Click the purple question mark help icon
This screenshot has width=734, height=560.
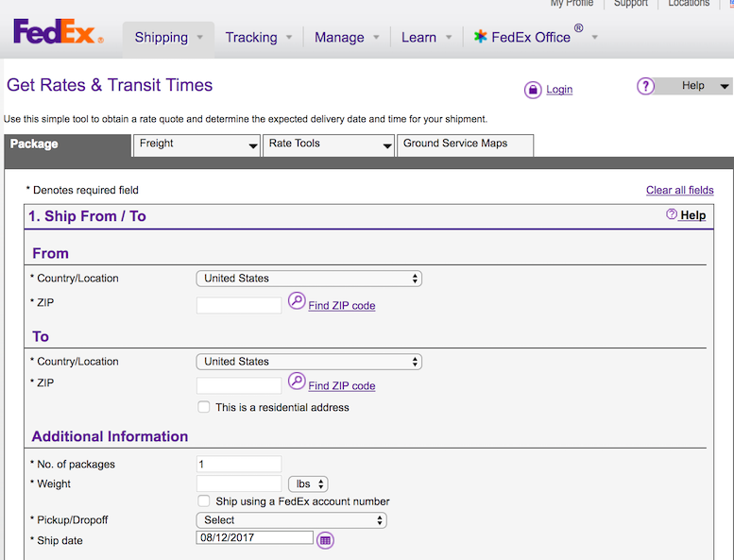coord(645,86)
